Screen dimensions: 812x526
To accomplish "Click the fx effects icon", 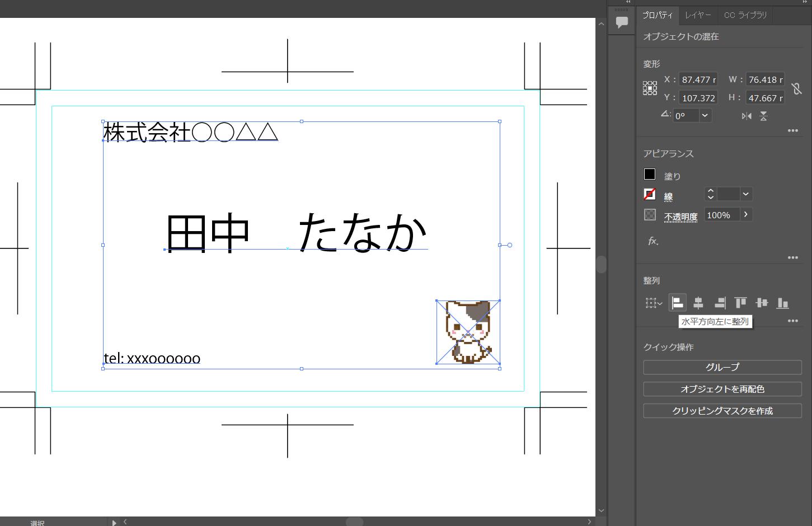I will (x=653, y=241).
